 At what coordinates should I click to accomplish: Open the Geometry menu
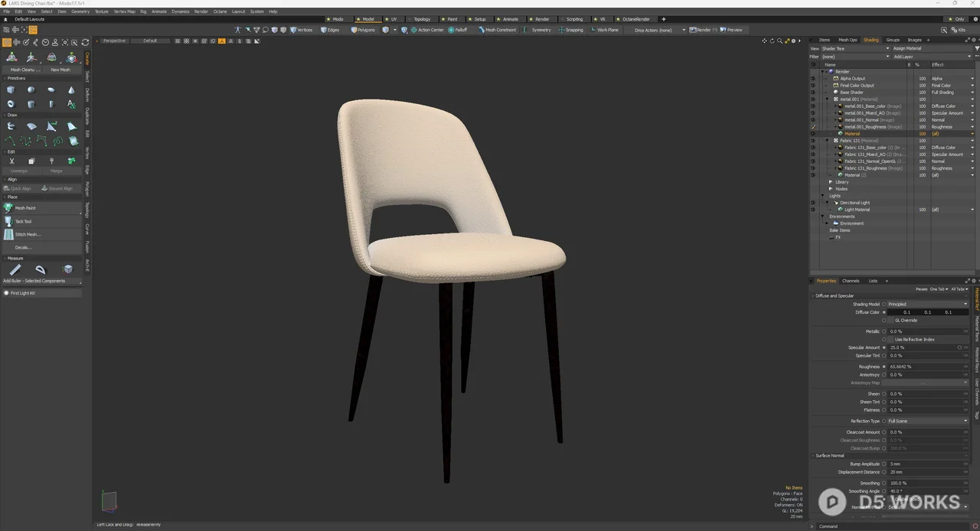point(80,11)
